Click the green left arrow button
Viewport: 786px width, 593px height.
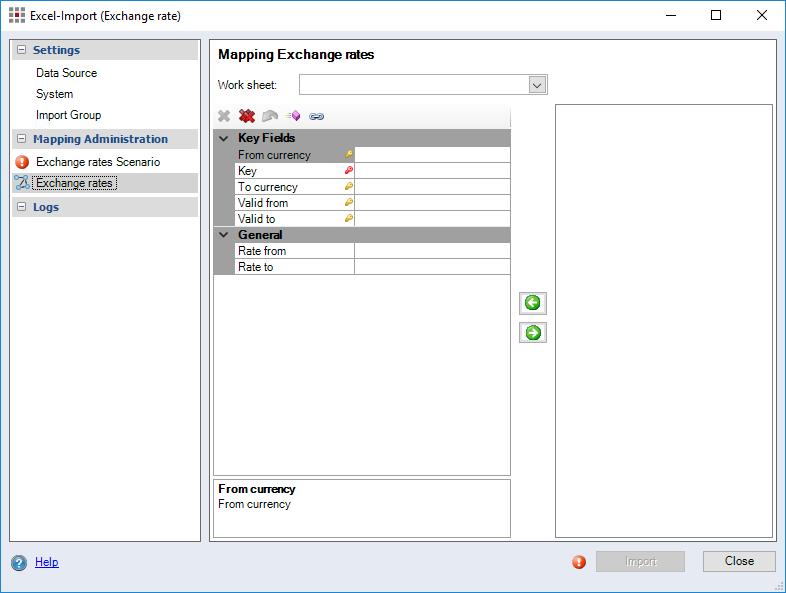tap(533, 303)
